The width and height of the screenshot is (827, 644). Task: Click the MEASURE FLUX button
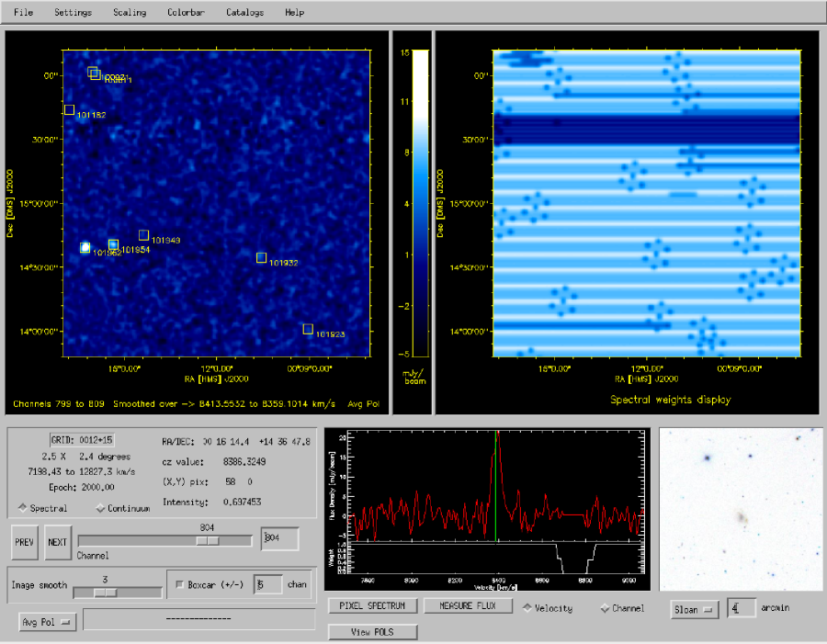468,606
